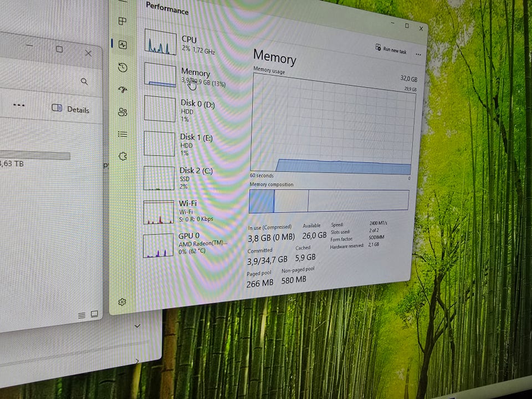The image size is (532, 399).
Task: Select the CPU performance graph thumbnail
Action: click(x=161, y=42)
